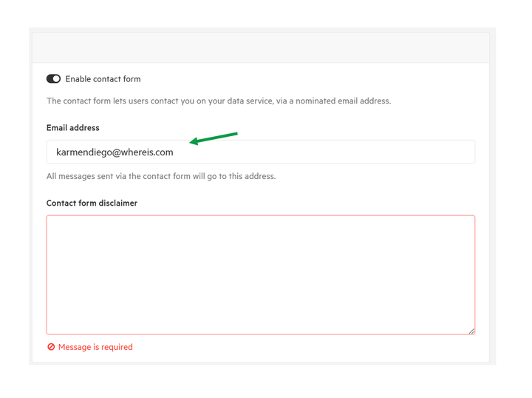Click the Email address input field

click(261, 152)
